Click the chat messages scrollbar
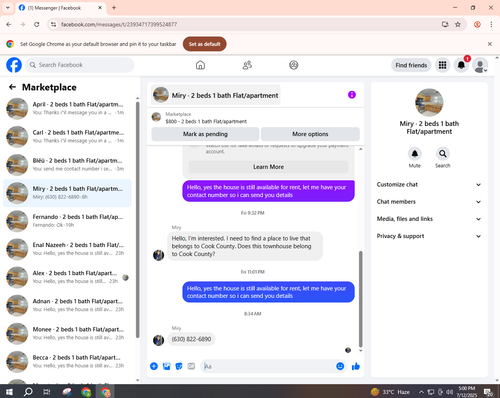Image resolution: width=500 pixels, height=398 pixels. click(360, 299)
